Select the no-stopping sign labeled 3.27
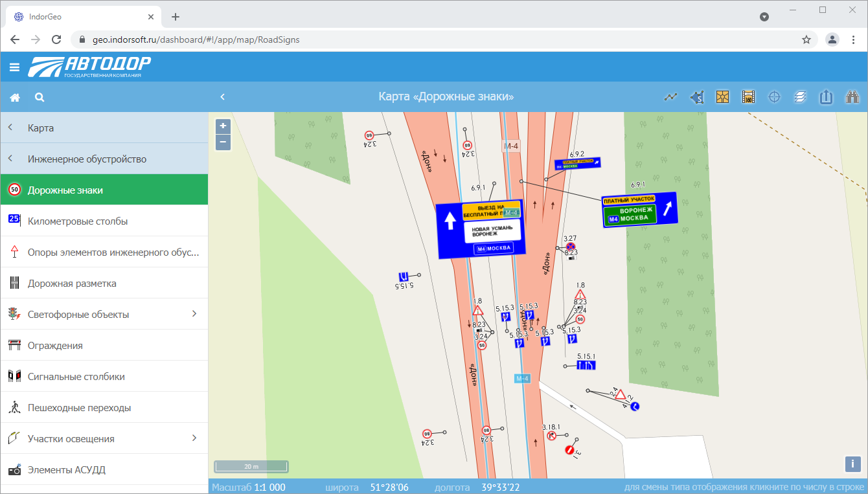 pyautogui.click(x=570, y=247)
